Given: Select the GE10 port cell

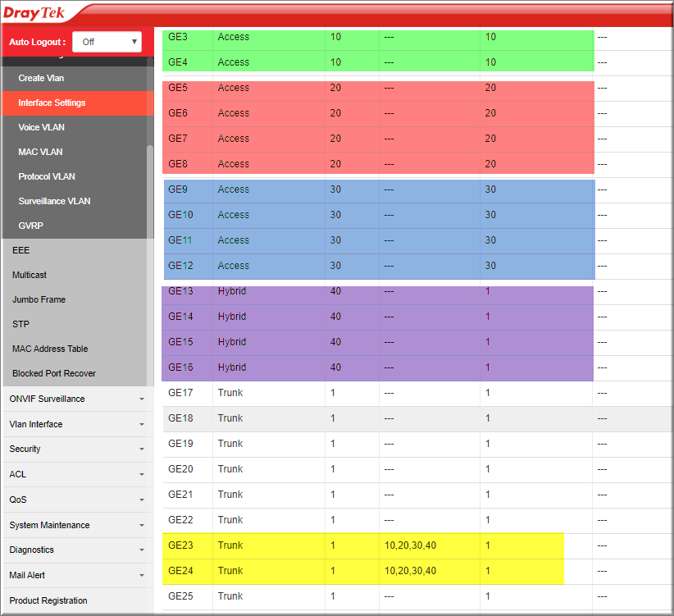Looking at the screenshot, I should [188, 215].
